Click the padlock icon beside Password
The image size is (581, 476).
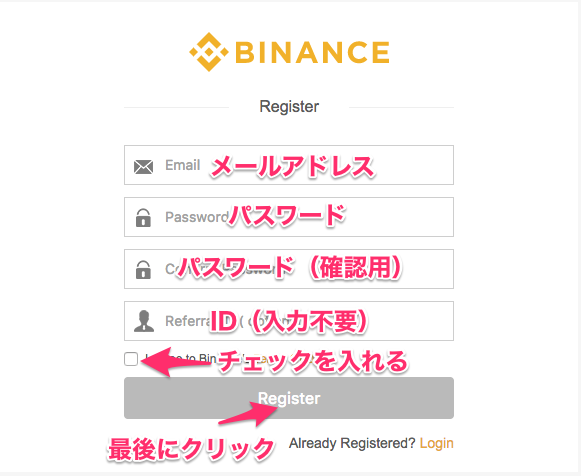click(143, 218)
